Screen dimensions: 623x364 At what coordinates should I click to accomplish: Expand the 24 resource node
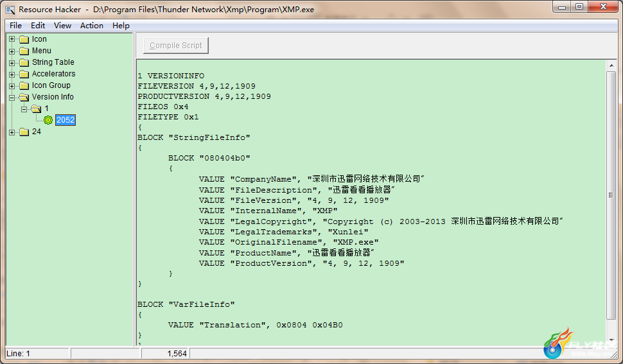click(x=12, y=132)
